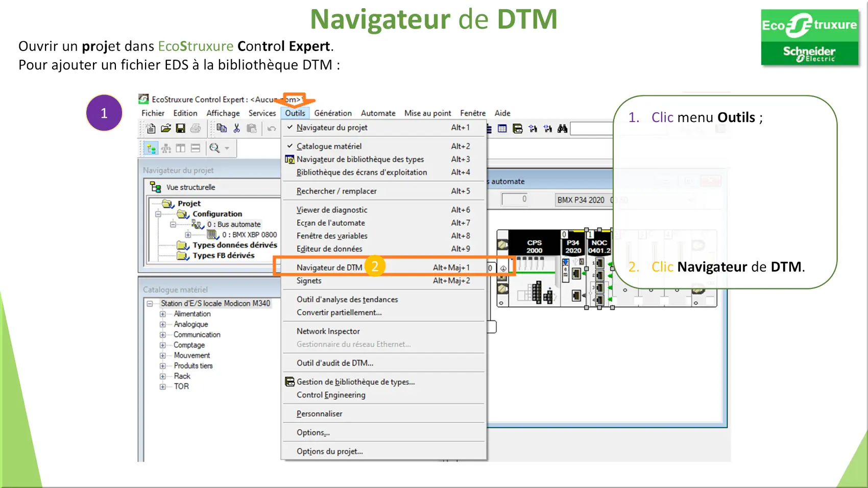Click the vertical split view icon
Image resolution: width=868 pixels, height=488 pixels.
click(181, 149)
